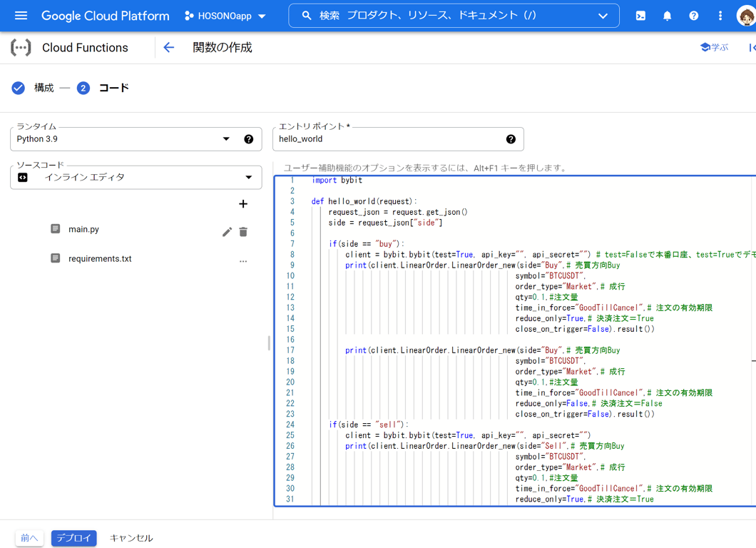The height and width of the screenshot is (548, 756).
Task: Select requirements.txt in the file list
Action: [99, 259]
